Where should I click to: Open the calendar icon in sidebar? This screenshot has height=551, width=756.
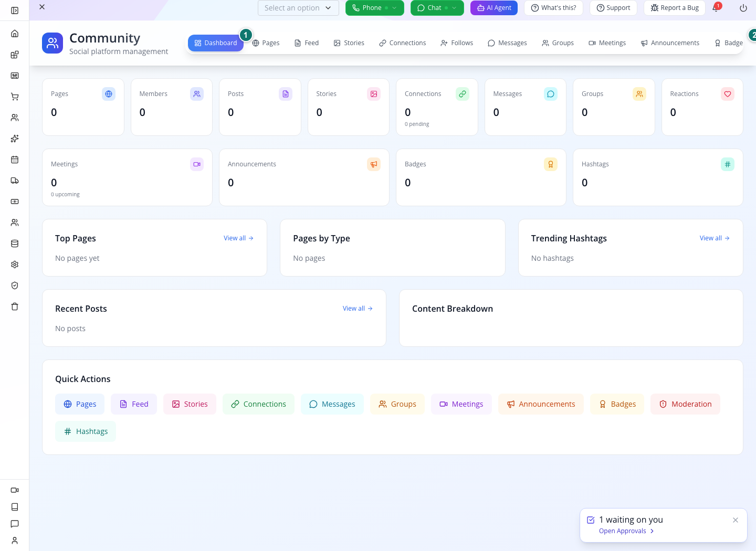[x=15, y=160]
